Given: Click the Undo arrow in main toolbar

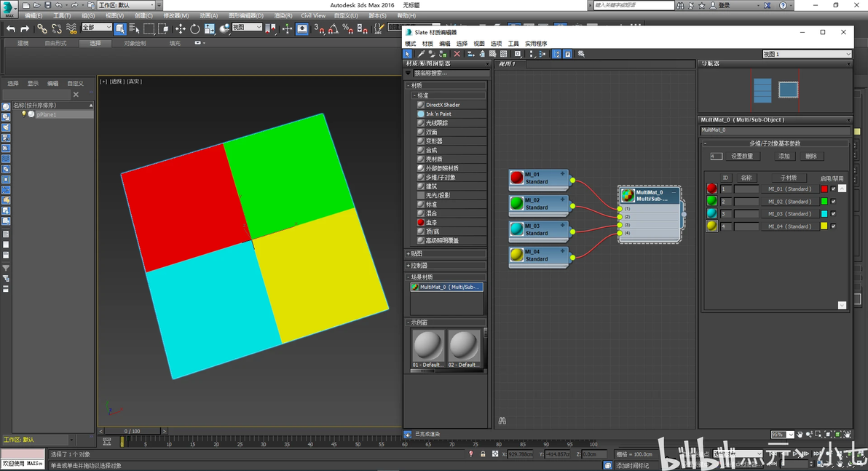Looking at the screenshot, I should click(x=10, y=29).
